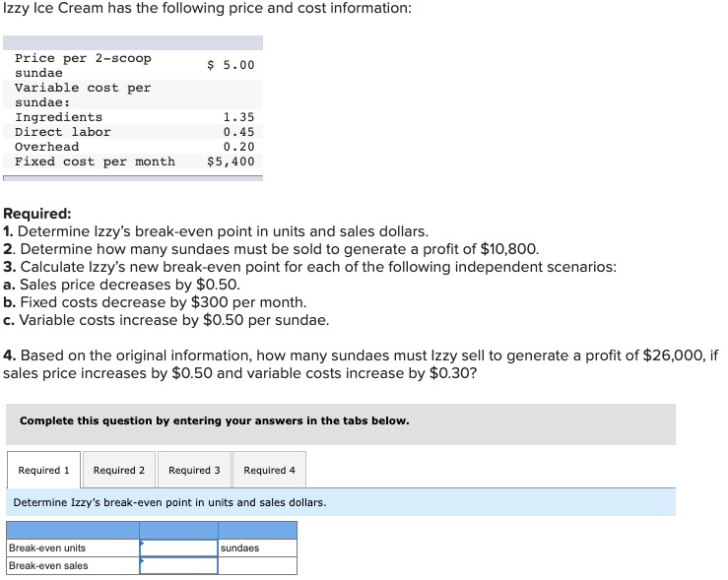The image size is (728, 580).
Task: Click scenario c, variable costs increase
Action: pos(165,320)
